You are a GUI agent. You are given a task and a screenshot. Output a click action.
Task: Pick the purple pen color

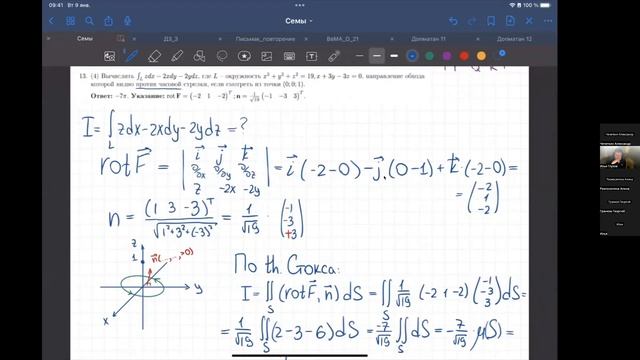coord(447,56)
